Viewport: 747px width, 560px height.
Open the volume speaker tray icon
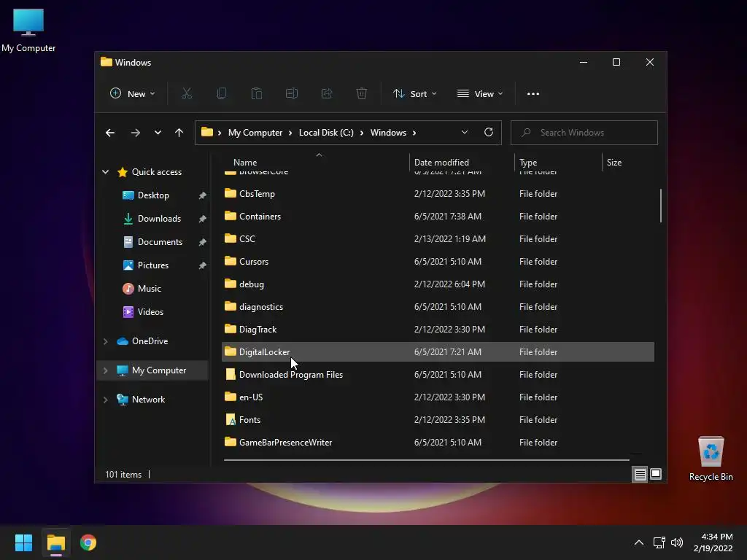(x=677, y=542)
